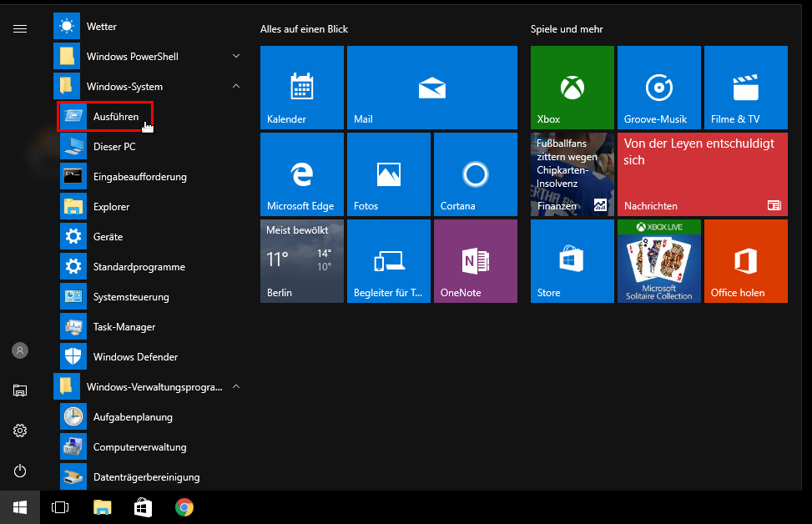812x524 pixels.
Task: Select the 'Wetter' label in app list
Action: tap(102, 27)
